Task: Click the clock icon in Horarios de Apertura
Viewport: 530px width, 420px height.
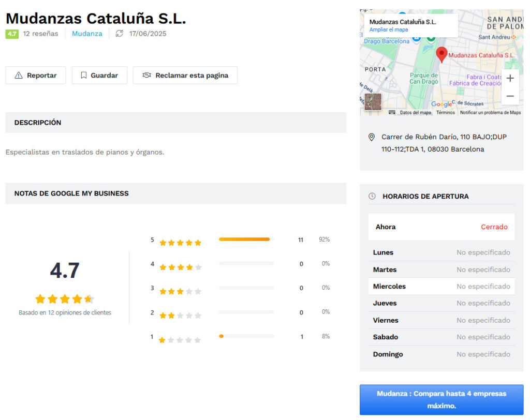Action: point(372,197)
